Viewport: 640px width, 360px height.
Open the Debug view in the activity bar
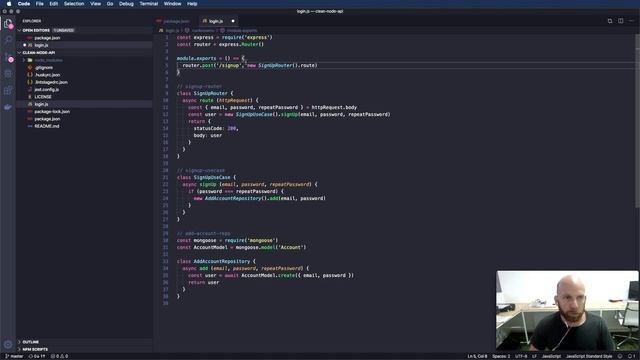8,74
